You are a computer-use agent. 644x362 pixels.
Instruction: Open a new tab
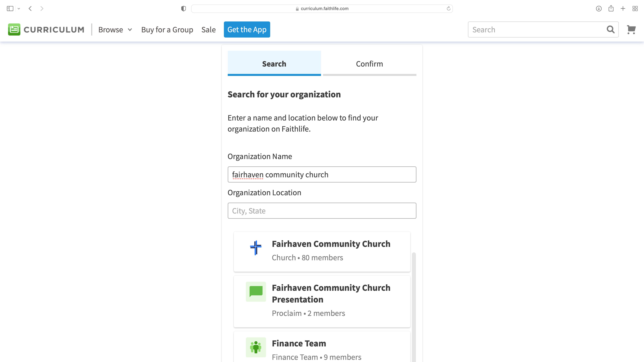click(623, 9)
